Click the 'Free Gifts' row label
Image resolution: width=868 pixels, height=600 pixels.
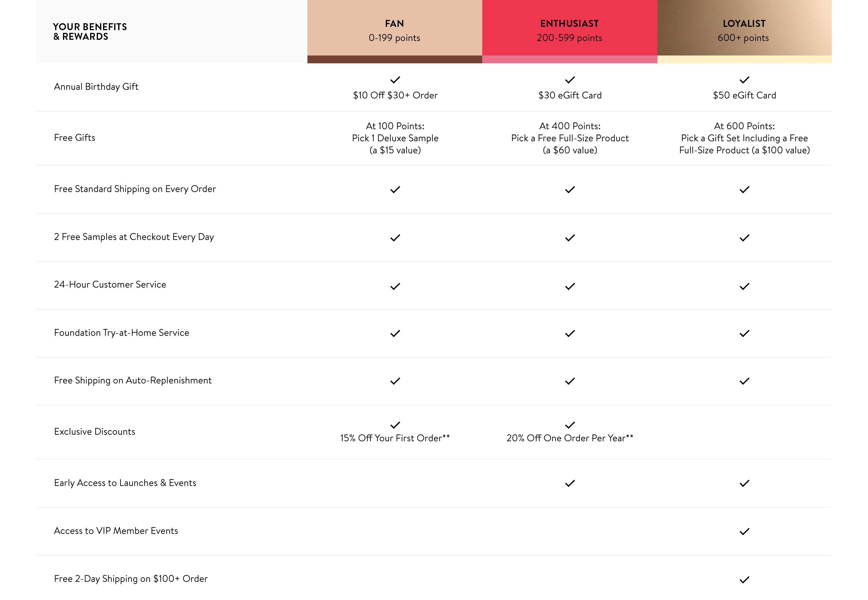point(74,137)
